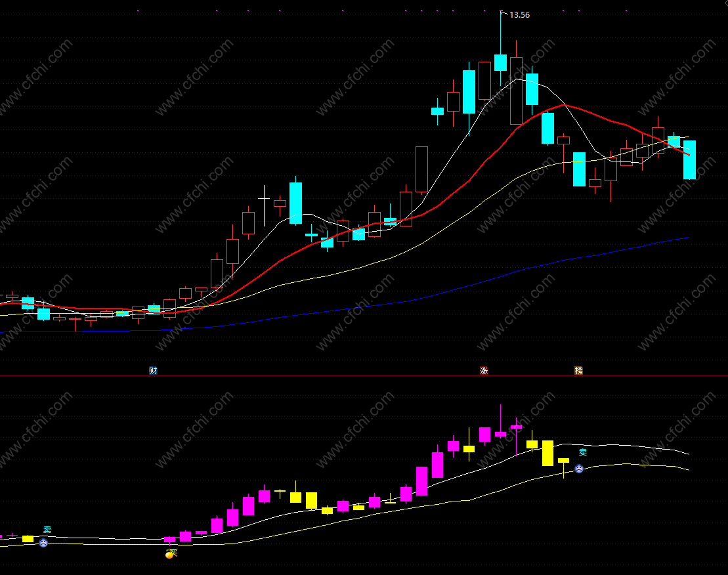Select the last cyan candlestick at chart's right end
Viewport: 728px width, 575px height.
[x=689, y=160]
